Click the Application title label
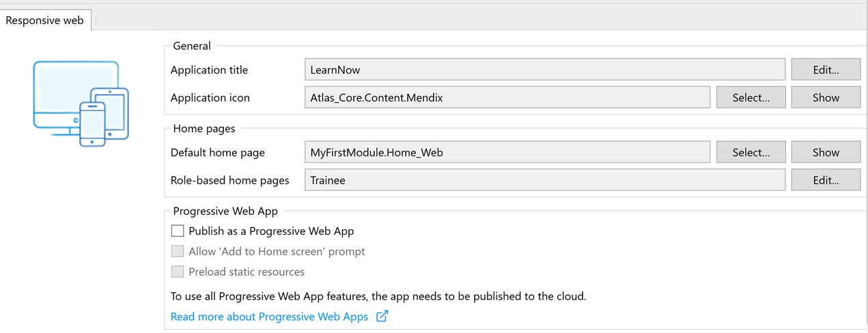 coord(209,70)
